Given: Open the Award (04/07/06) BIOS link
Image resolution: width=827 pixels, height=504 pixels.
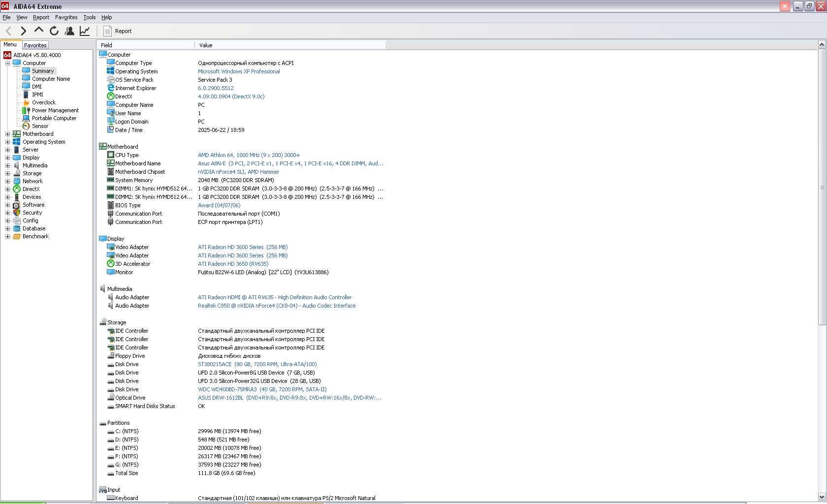Looking at the screenshot, I should coord(219,205).
